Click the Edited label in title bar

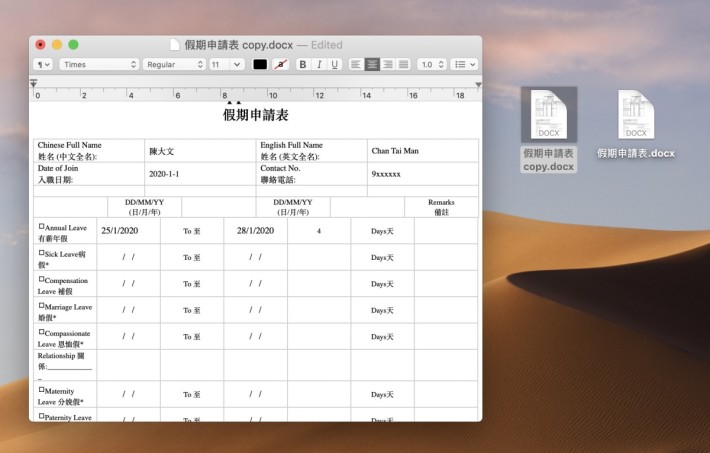coord(326,45)
